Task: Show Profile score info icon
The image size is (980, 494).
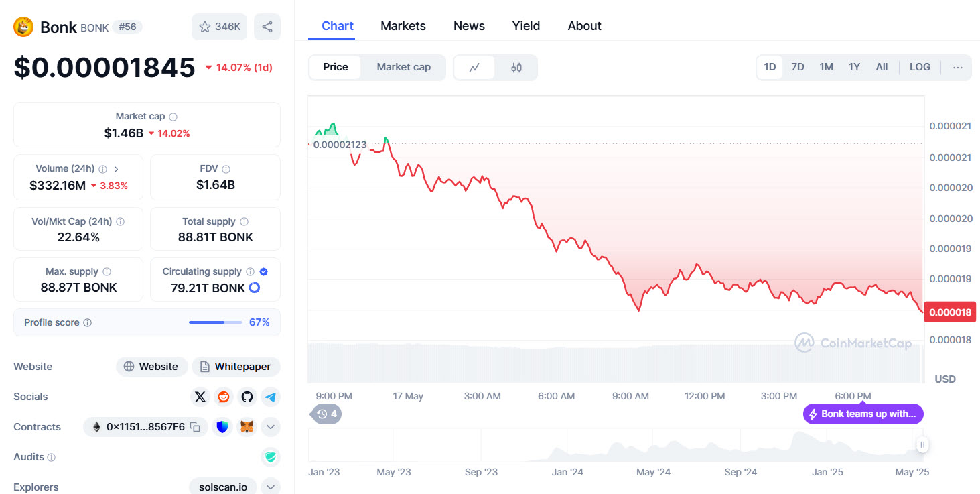Action: click(x=87, y=322)
